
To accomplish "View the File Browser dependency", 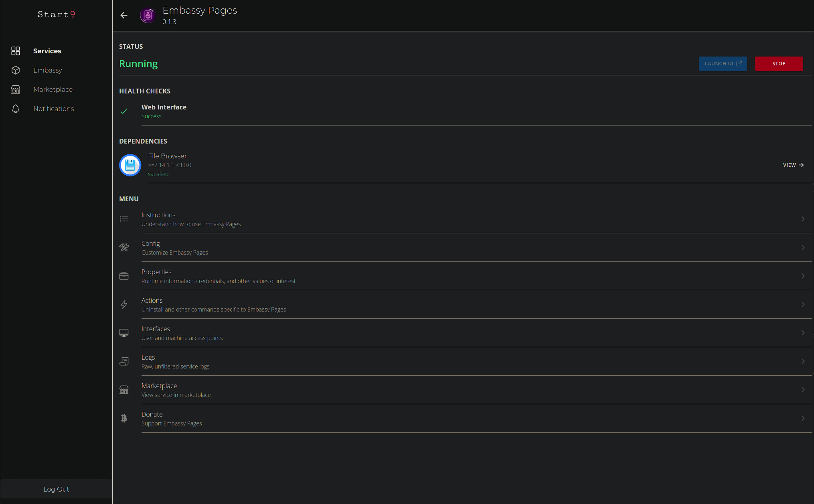I will coord(793,165).
